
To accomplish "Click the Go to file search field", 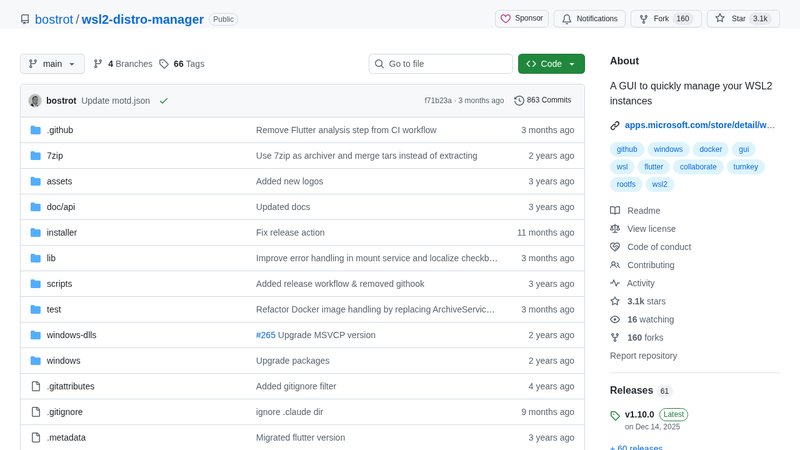I will coord(440,64).
